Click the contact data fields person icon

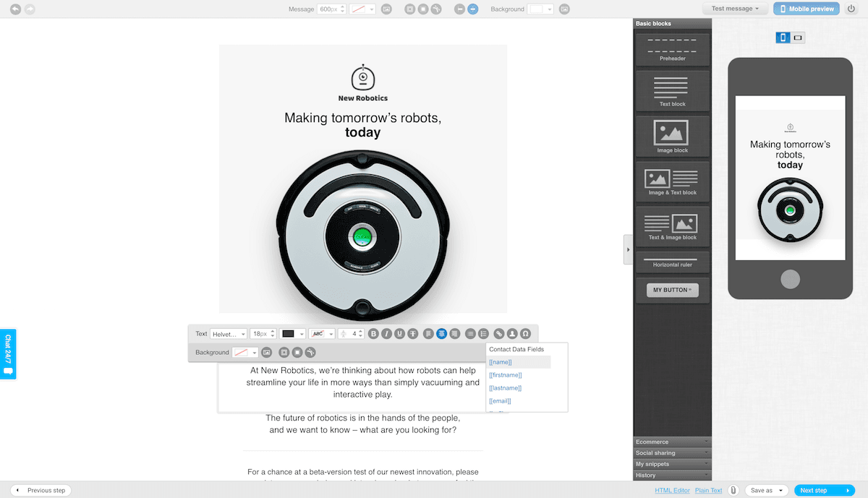coord(512,334)
